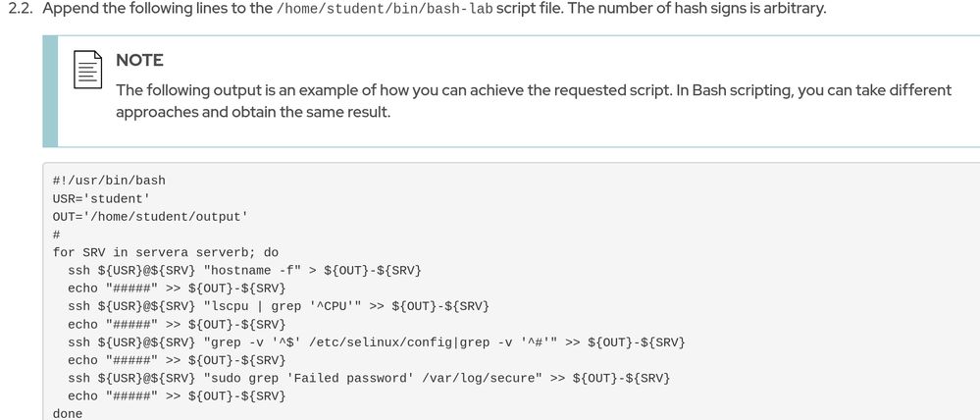
Task: Click the shebang line #!/usr/bin/bash
Action: click(109, 181)
